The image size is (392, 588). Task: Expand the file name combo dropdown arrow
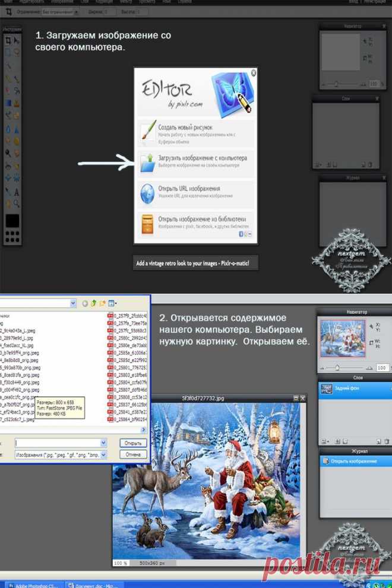(x=103, y=443)
